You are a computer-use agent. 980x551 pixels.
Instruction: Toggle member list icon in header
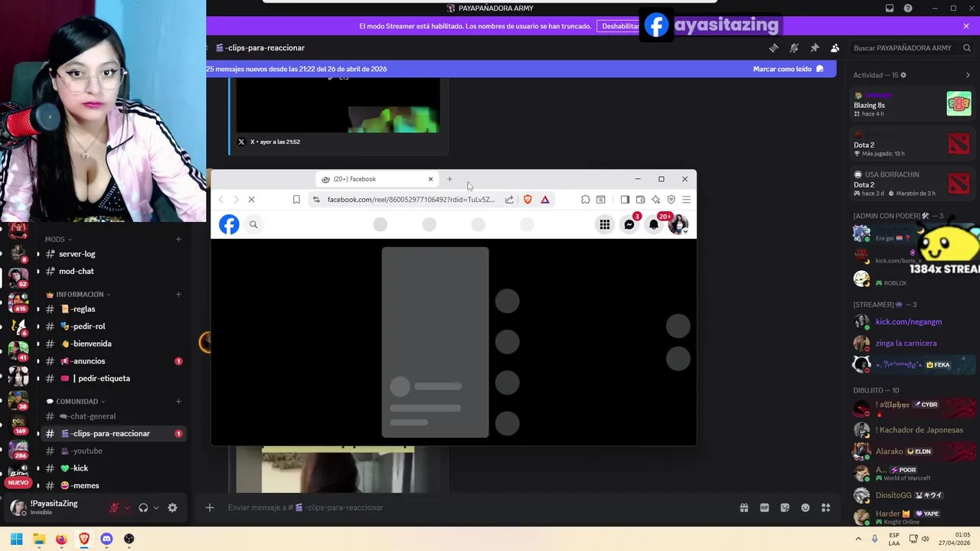(x=835, y=47)
